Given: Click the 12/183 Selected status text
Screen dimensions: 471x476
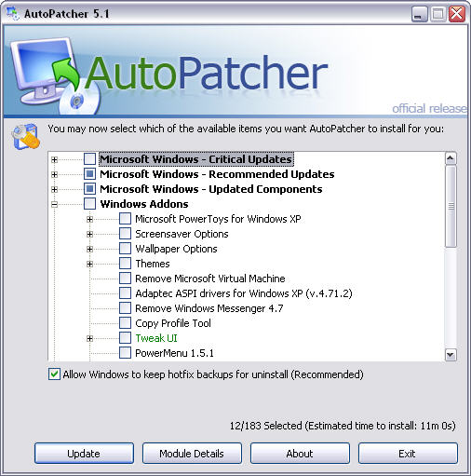Looking at the screenshot, I should [343, 426].
